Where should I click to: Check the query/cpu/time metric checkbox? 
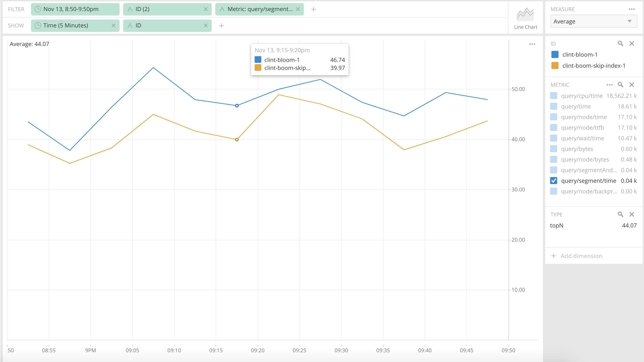click(x=554, y=96)
